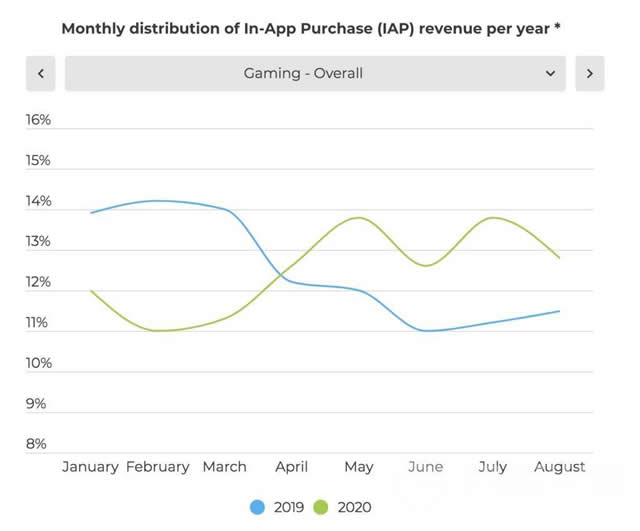
Task: Click the August label on x-axis
Action: [560, 467]
